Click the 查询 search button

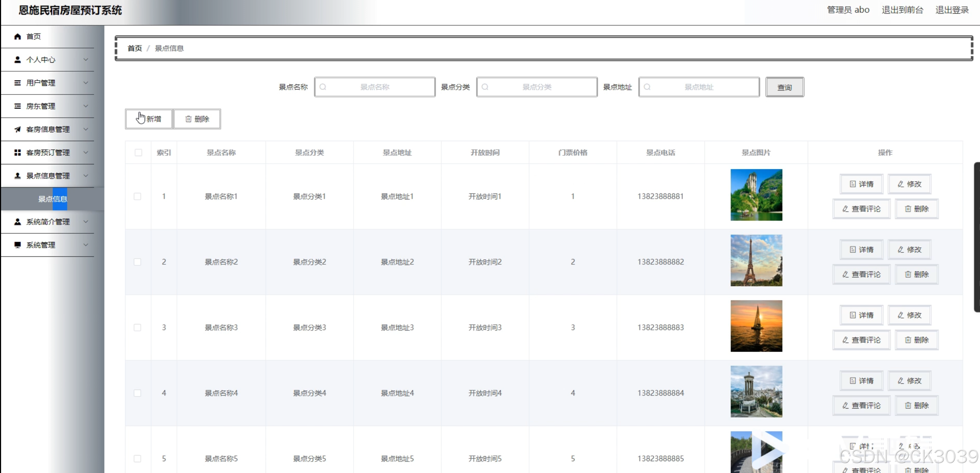pos(784,87)
